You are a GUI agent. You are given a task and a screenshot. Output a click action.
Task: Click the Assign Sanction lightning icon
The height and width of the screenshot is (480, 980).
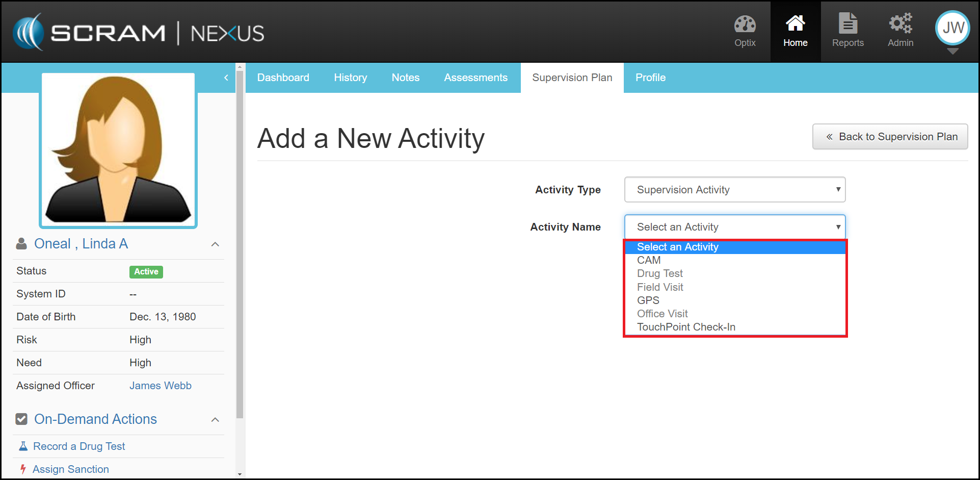[x=23, y=469]
